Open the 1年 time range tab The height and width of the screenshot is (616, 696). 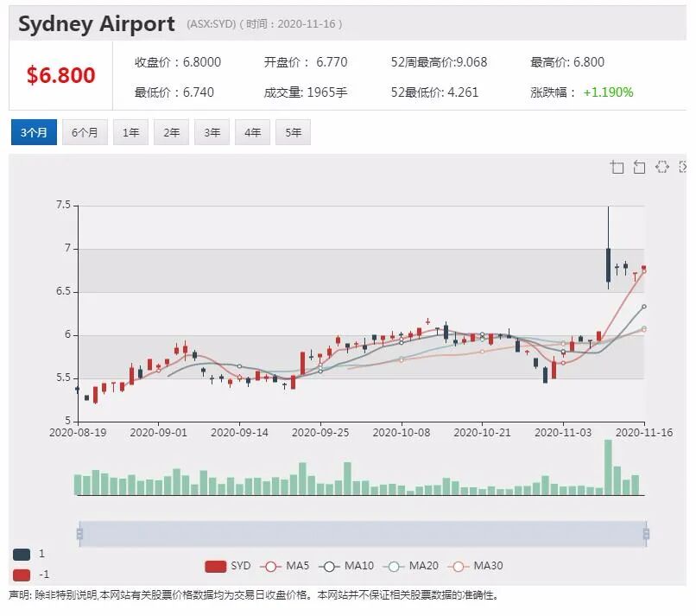pyautogui.click(x=130, y=132)
